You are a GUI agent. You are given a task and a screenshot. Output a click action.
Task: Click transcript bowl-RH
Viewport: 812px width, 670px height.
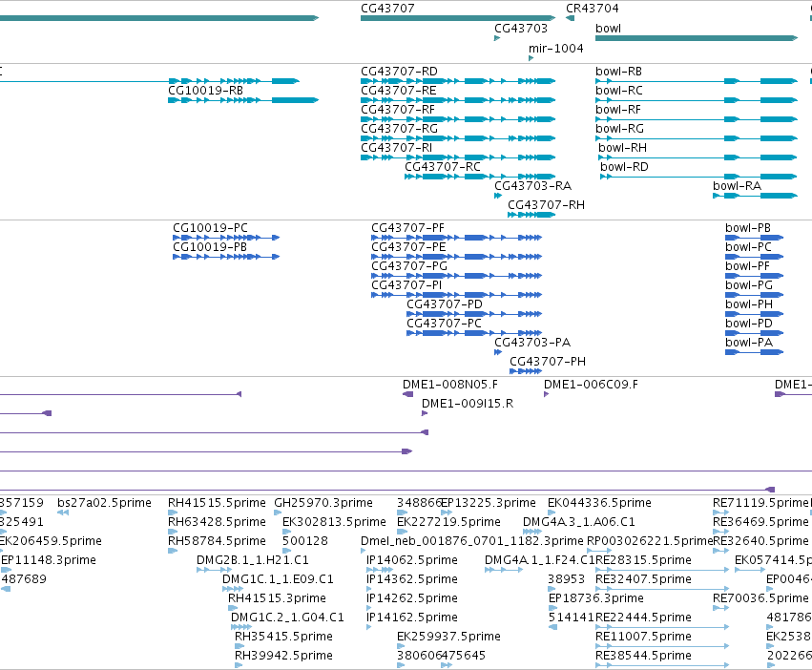tap(698, 157)
